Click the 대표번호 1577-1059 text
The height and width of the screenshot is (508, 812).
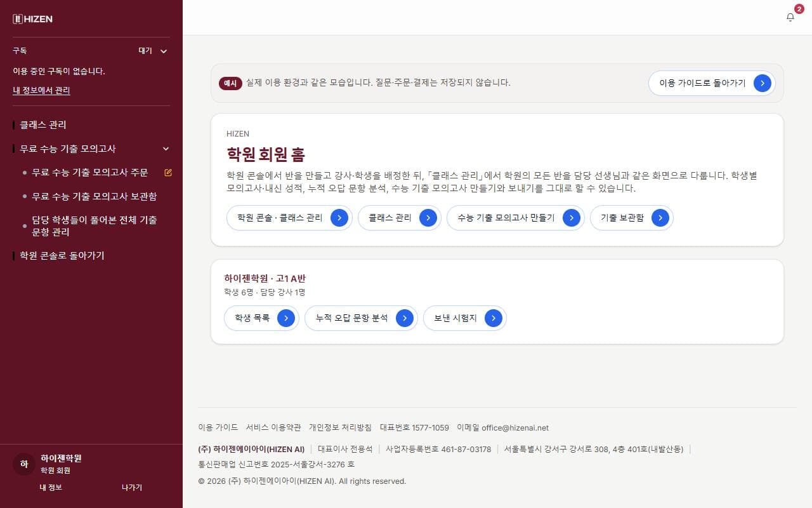414,427
